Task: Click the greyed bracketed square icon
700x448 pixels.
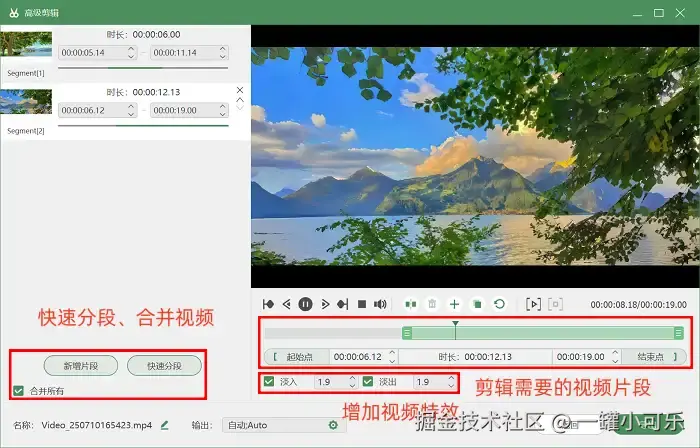Action: (555, 304)
